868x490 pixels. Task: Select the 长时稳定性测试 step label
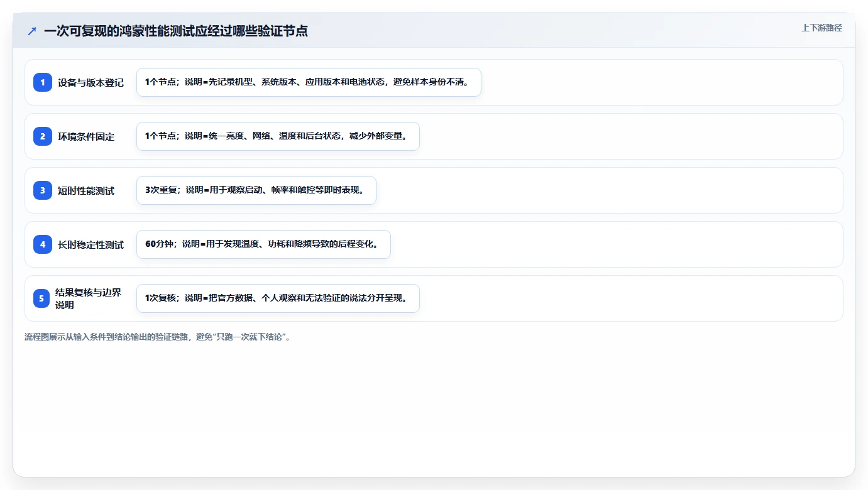[91, 244]
